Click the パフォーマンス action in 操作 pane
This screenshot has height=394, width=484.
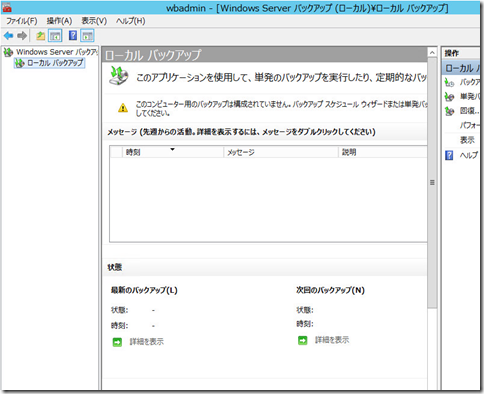[x=470, y=125]
